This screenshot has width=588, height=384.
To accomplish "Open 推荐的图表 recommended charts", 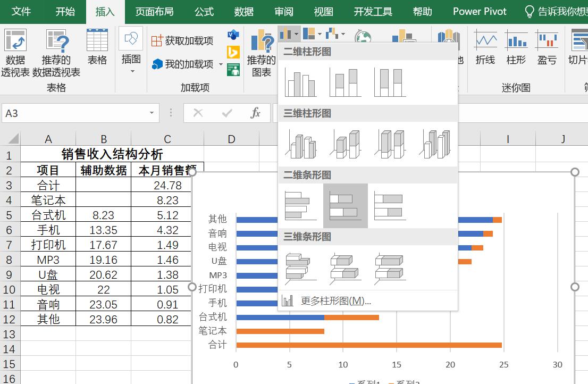I will [x=262, y=54].
